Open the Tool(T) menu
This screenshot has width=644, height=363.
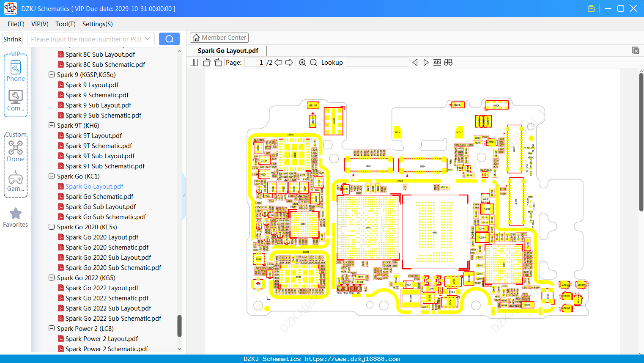tap(66, 24)
